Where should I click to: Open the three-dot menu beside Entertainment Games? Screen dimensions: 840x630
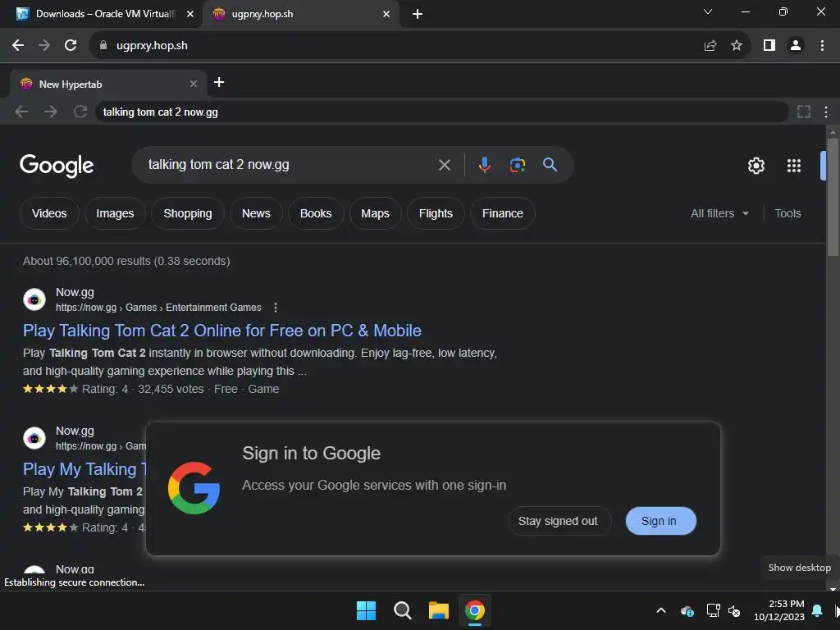pos(276,308)
